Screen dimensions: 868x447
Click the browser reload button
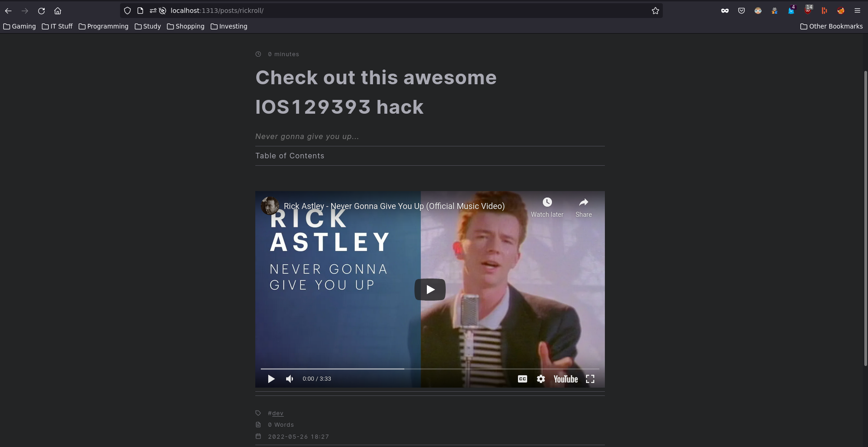point(41,11)
